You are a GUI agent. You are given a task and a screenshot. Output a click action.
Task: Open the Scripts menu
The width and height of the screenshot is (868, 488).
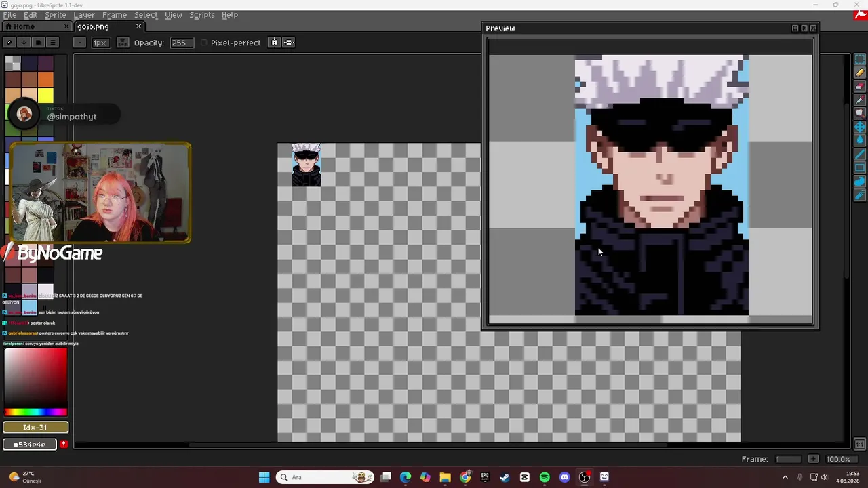pyautogui.click(x=202, y=15)
